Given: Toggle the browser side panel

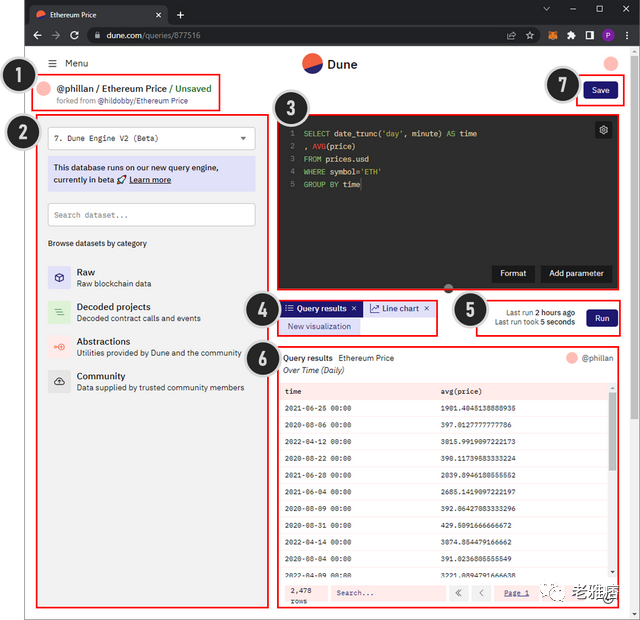Looking at the screenshot, I should [589, 36].
